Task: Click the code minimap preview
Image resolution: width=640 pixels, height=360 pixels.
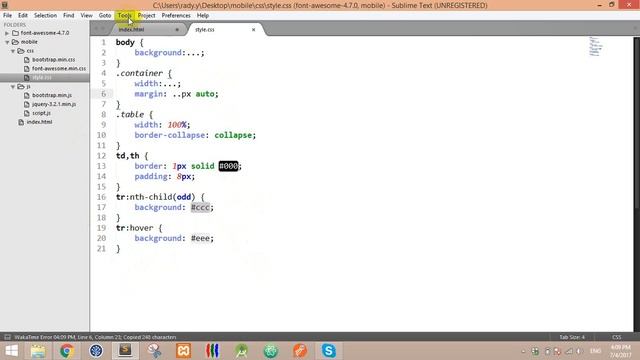Action: click(596, 46)
